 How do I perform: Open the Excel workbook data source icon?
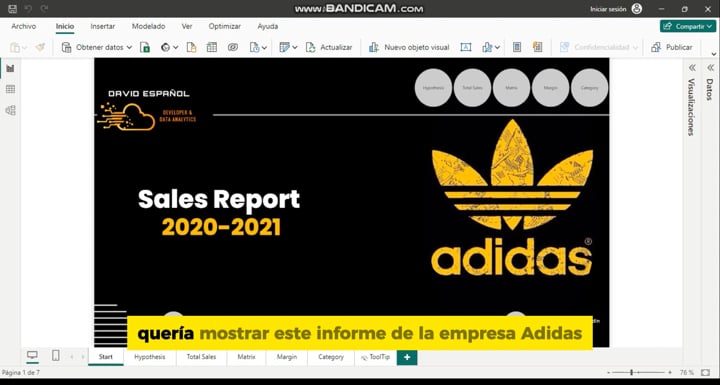pyautogui.click(x=145, y=47)
